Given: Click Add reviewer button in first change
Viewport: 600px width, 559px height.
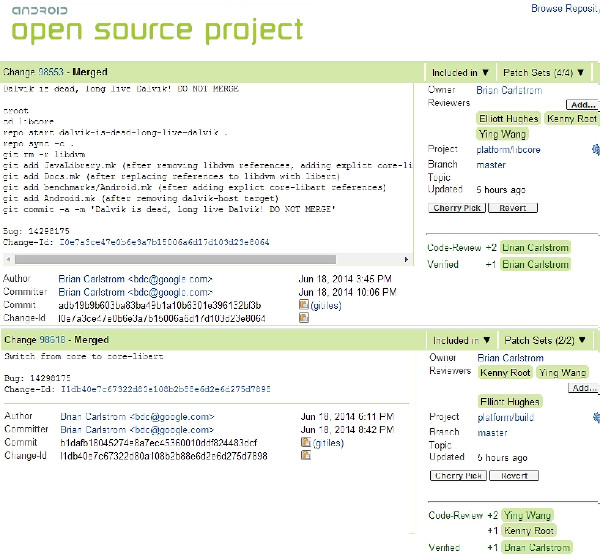Looking at the screenshot, I should click(583, 104).
